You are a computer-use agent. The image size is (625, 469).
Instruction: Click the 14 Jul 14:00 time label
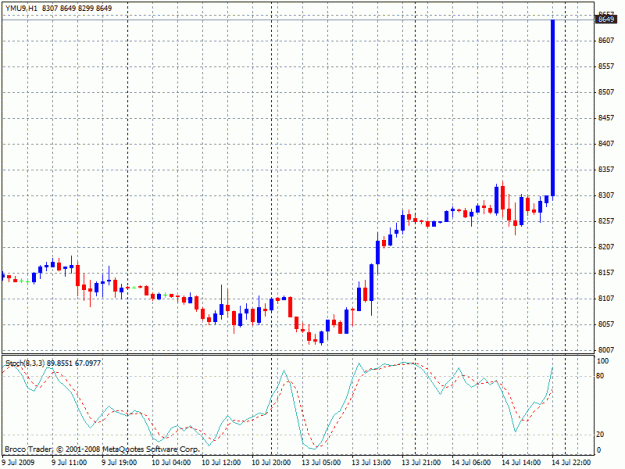pyautogui.click(x=521, y=462)
